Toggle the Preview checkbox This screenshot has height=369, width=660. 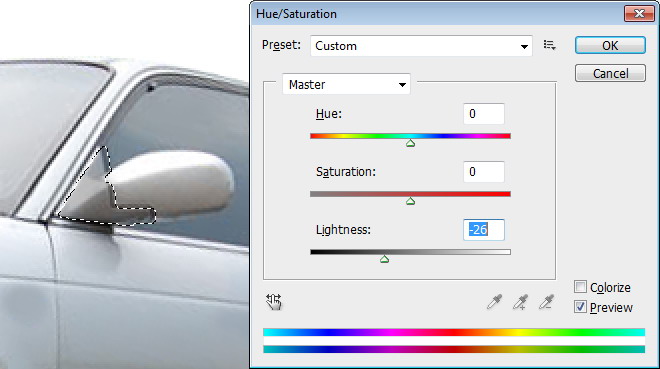click(580, 307)
